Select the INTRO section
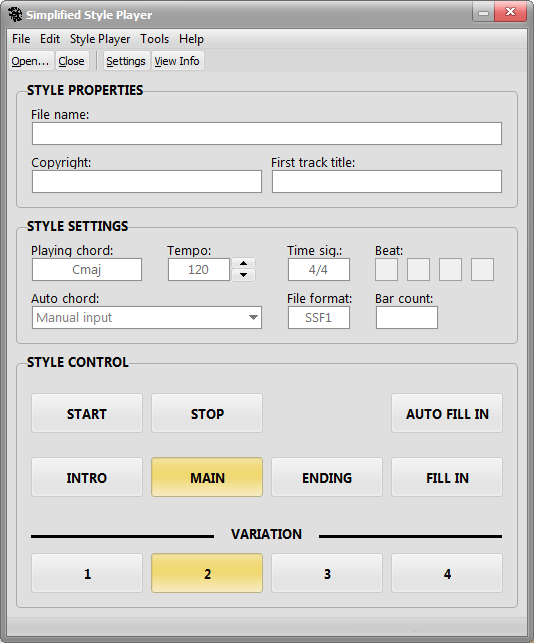This screenshot has width=534, height=643. (x=87, y=477)
